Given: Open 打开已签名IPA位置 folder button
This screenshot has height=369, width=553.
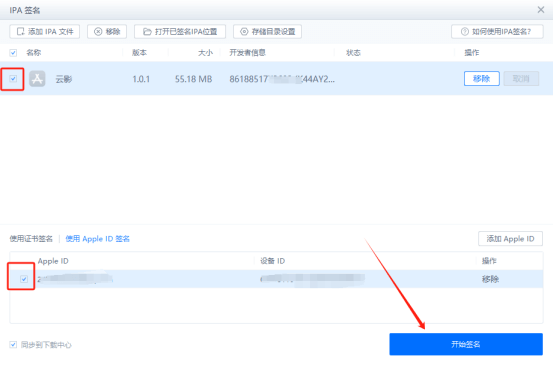Looking at the screenshot, I should pyautogui.click(x=180, y=32).
